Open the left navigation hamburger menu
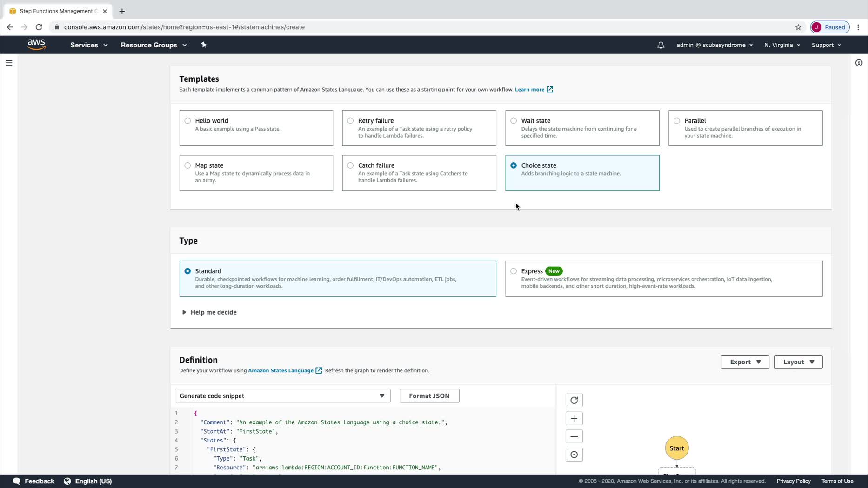Image resolution: width=868 pixels, height=488 pixels. click(9, 63)
